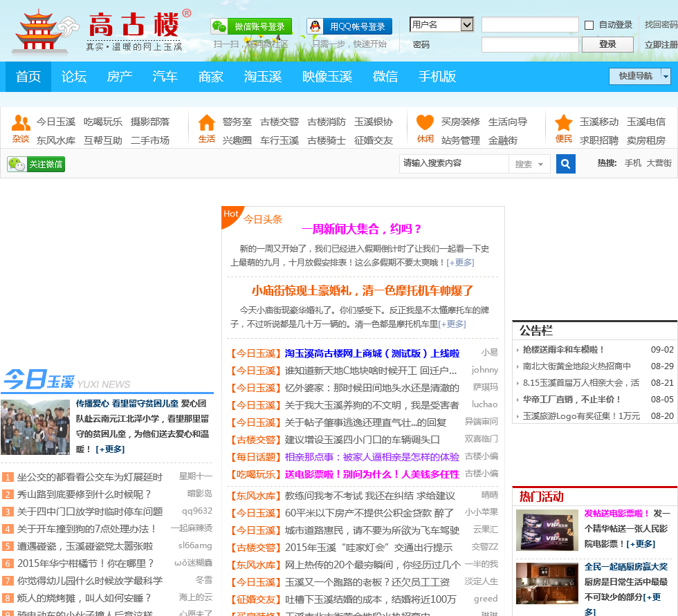Open the 搜索 type dropdown
The image size is (678, 616).
point(529,164)
